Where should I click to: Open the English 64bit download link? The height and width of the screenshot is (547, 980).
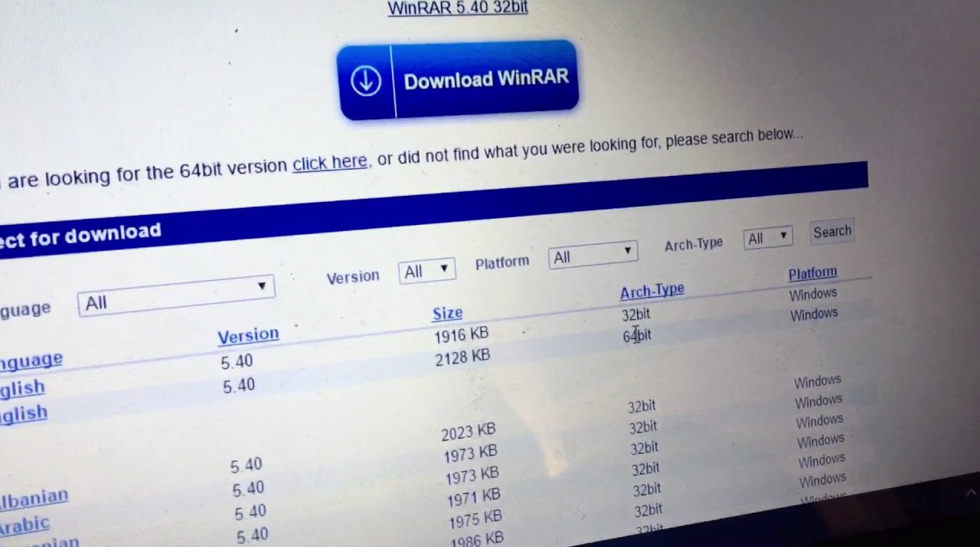click(x=24, y=414)
